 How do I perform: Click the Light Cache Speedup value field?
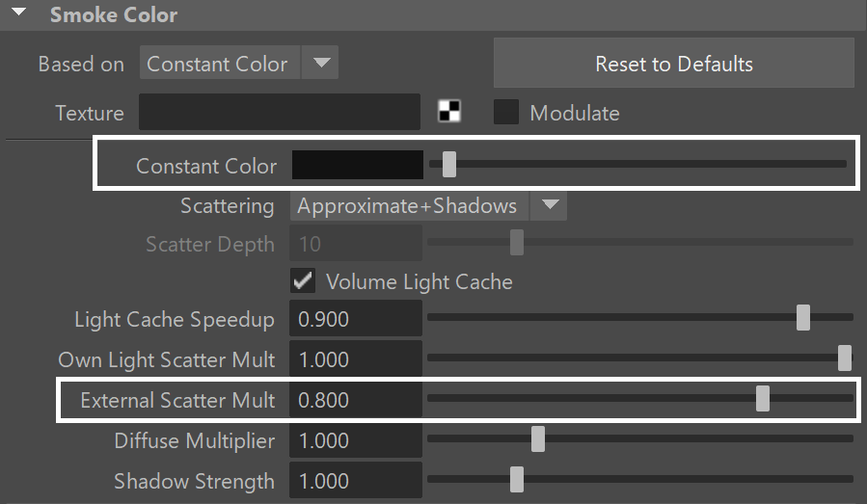[356, 319]
